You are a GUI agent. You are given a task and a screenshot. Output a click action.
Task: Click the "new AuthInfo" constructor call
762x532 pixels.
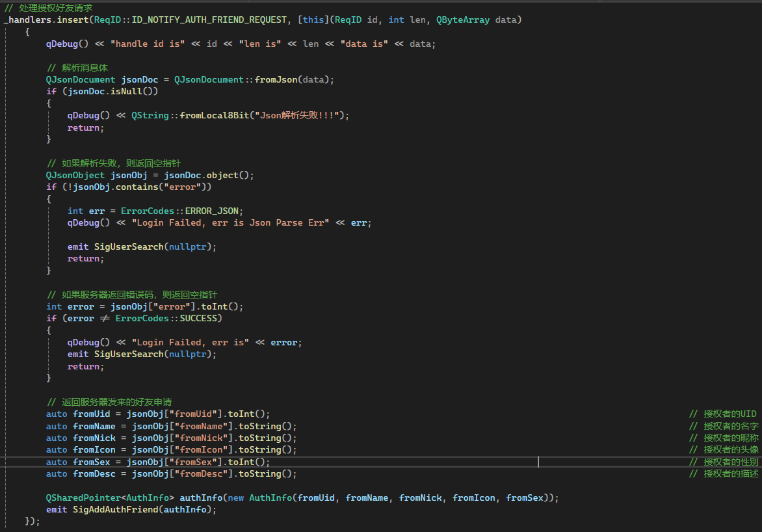click(x=259, y=498)
